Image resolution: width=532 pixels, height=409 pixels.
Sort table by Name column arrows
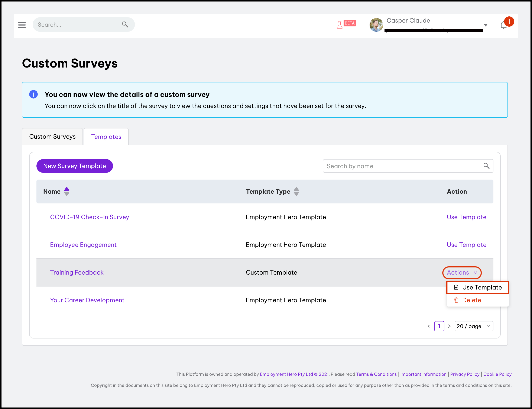(66, 191)
